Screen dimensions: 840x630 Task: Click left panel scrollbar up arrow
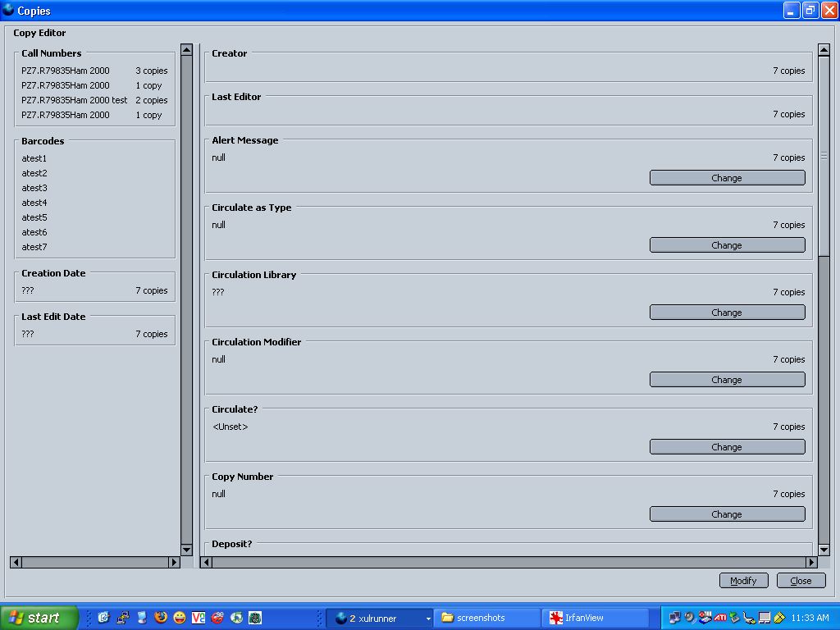186,50
